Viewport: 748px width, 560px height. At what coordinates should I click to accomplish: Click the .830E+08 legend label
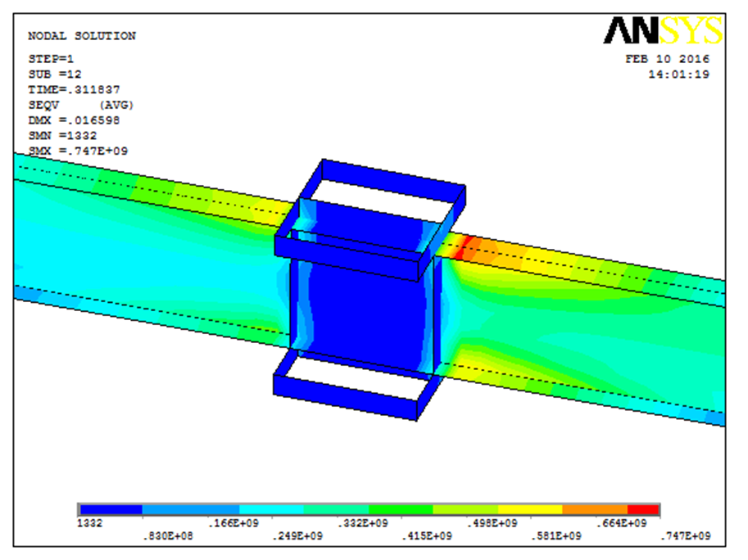(168, 536)
